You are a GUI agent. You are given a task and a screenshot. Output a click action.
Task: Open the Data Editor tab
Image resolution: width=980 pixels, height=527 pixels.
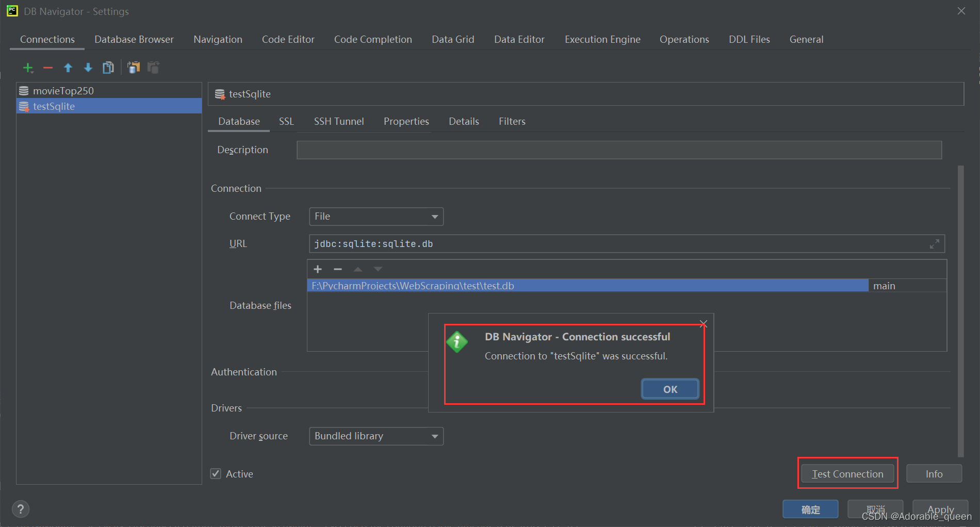(x=519, y=39)
